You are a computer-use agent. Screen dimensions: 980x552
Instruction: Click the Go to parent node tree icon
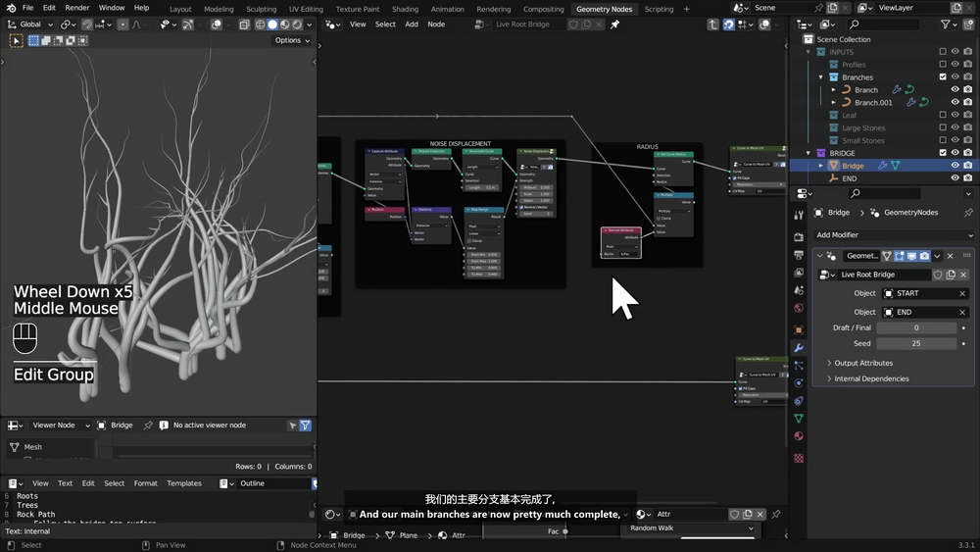click(x=712, y=25)
